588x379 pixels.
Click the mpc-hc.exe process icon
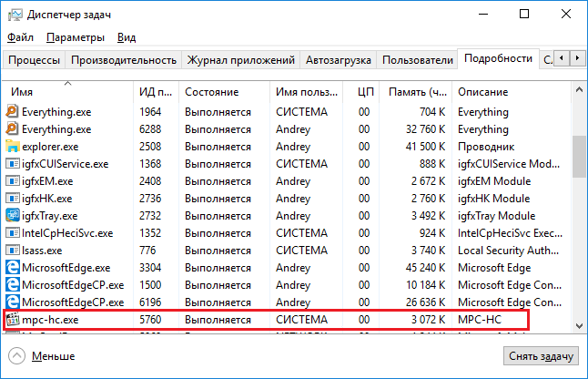(x=13, y=320)
